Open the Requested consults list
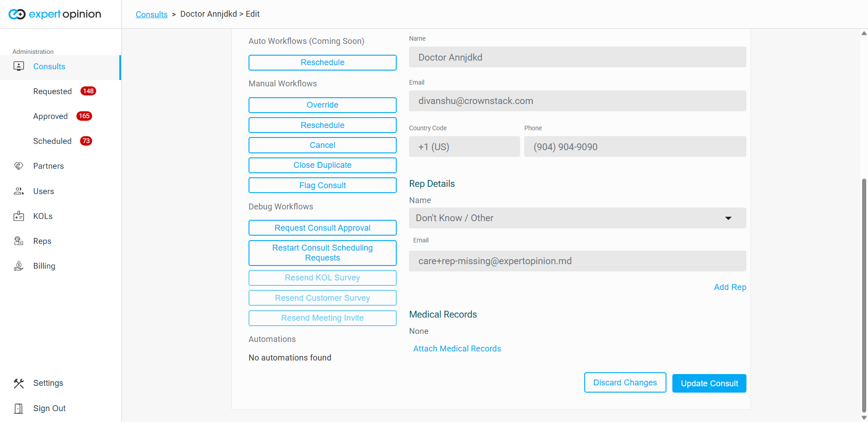Image resolution: width=868 pixels, height=422 pixels. click(x=52, y=91)
